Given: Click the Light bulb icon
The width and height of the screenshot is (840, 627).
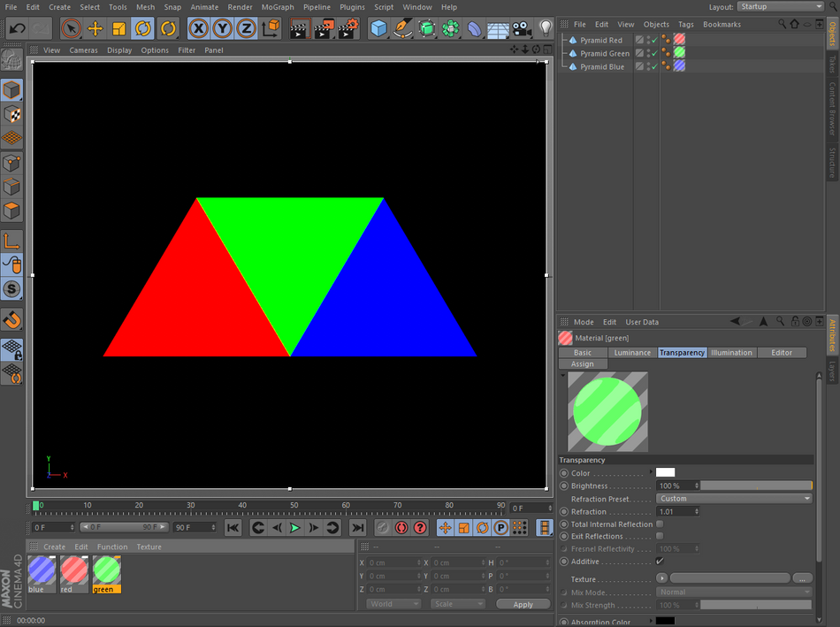Looking at the screenshot, I should (x=546, y=28).
